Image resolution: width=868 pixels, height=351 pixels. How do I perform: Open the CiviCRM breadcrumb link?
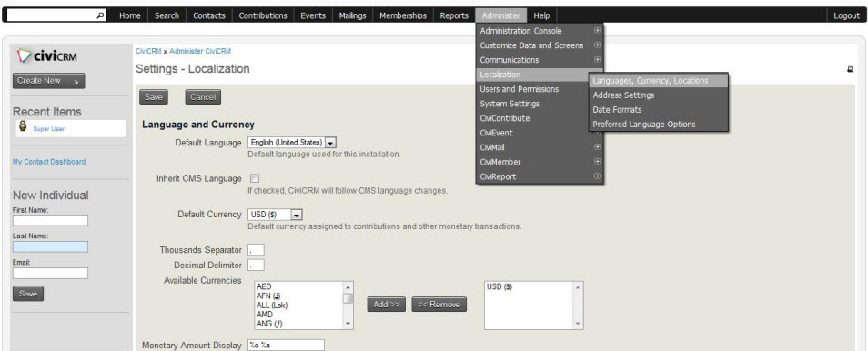(x=148, y=51)
